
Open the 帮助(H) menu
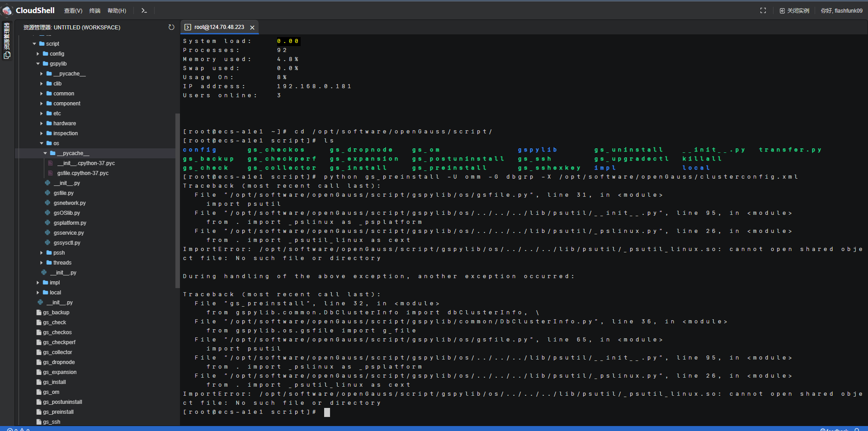117,10
